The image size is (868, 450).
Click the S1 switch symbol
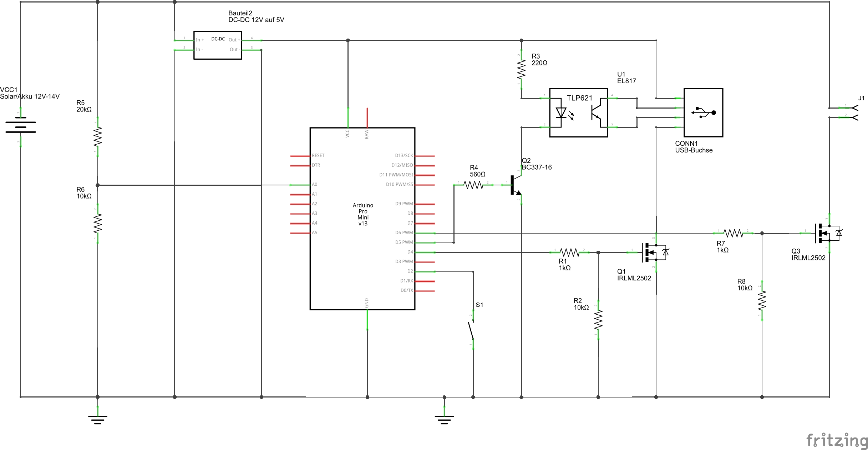click(x=472, y=330)
